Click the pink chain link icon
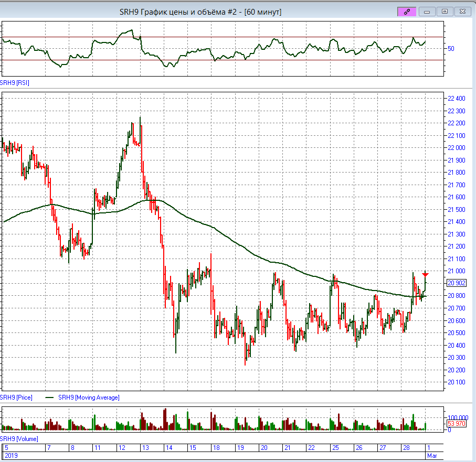This screenshot has width=476, height=462. (406, 12)
